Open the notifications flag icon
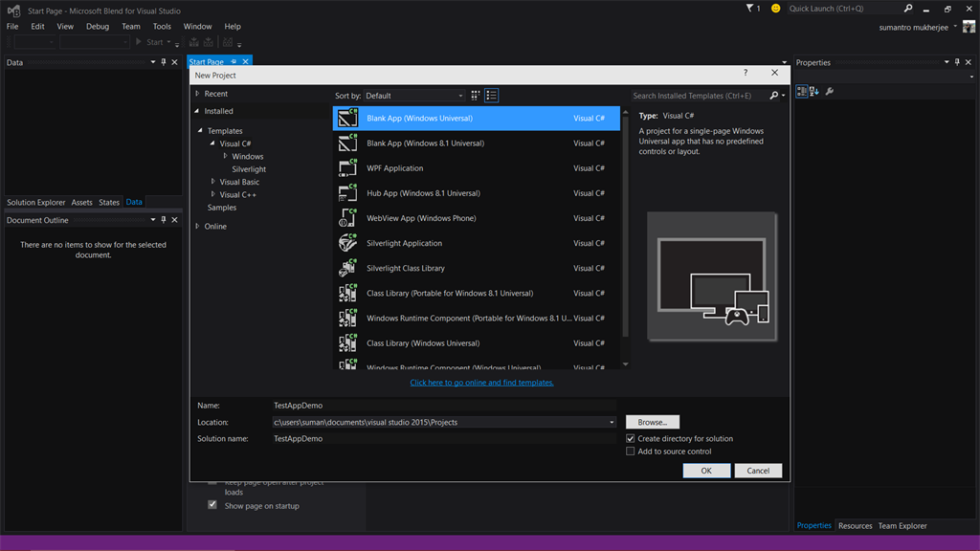The image size is (980, 551). point(749,8)
